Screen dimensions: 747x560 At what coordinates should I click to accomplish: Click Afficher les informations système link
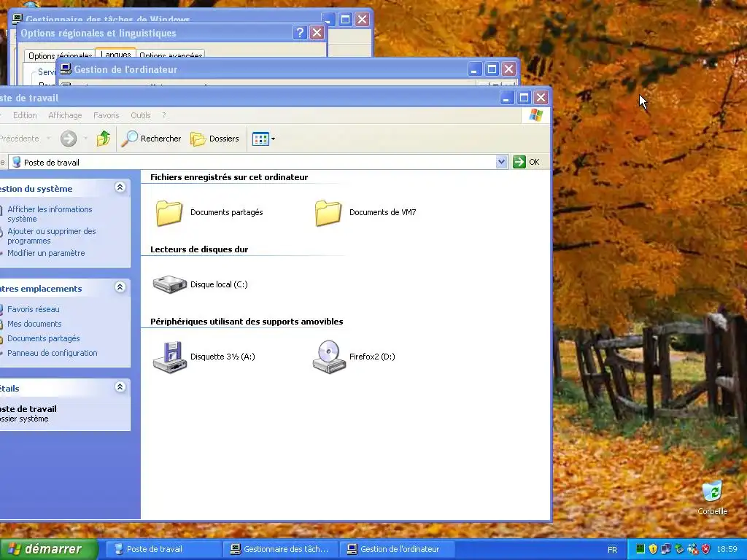pos(50,214)
